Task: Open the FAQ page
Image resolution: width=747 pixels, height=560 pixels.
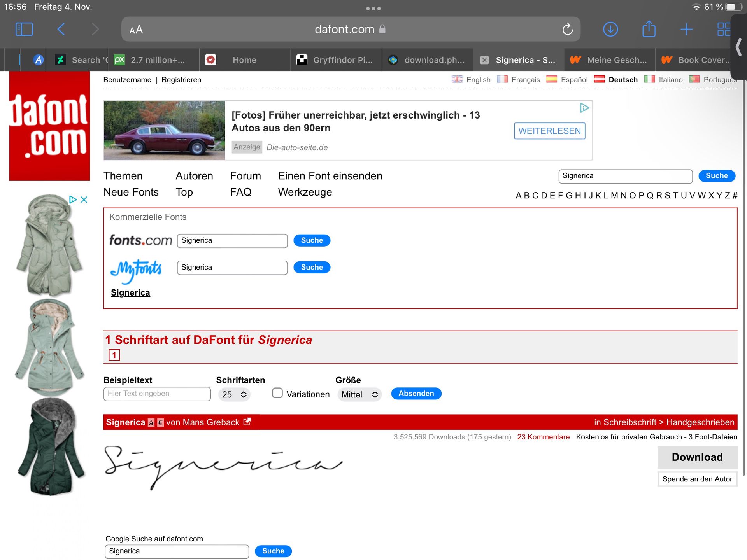Action: tap(241, 192)
